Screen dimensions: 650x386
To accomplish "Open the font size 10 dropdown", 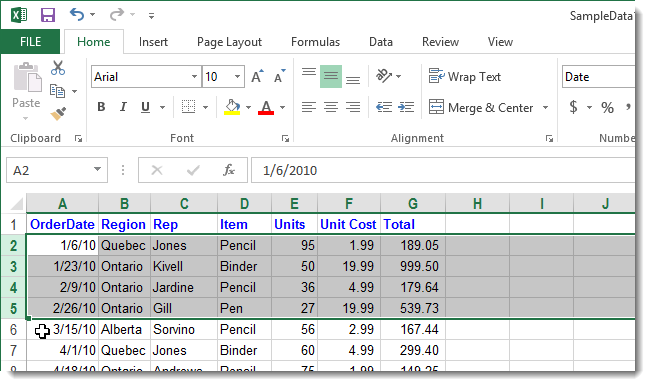I will click(x=237, y=77).
